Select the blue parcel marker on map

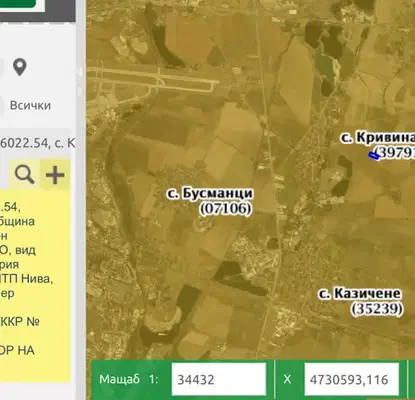tap(374, 156)
